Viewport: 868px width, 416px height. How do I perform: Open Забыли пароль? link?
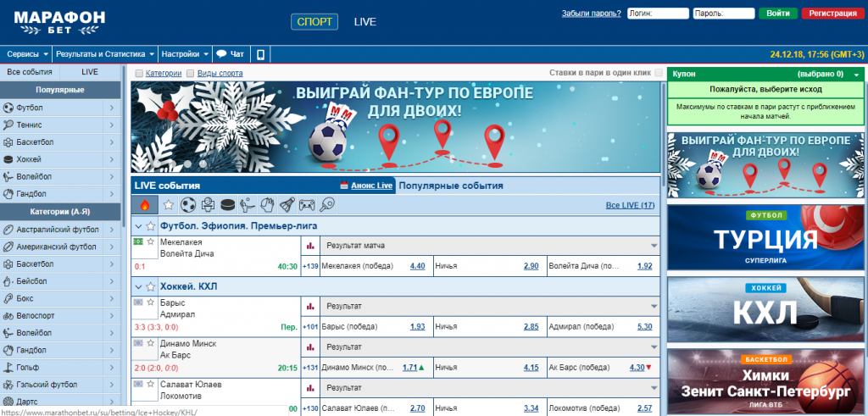pos(591,14)
